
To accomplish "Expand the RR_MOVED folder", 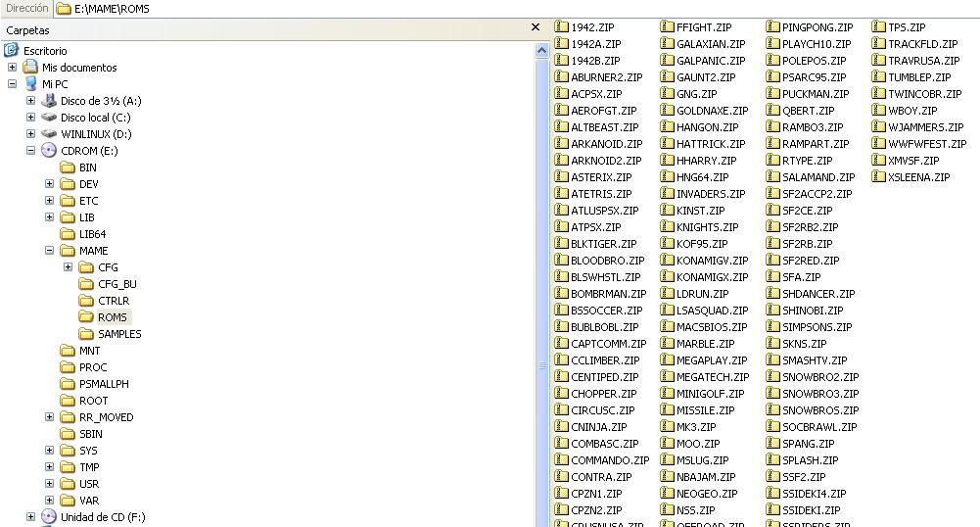I will [x=49, y=417].
